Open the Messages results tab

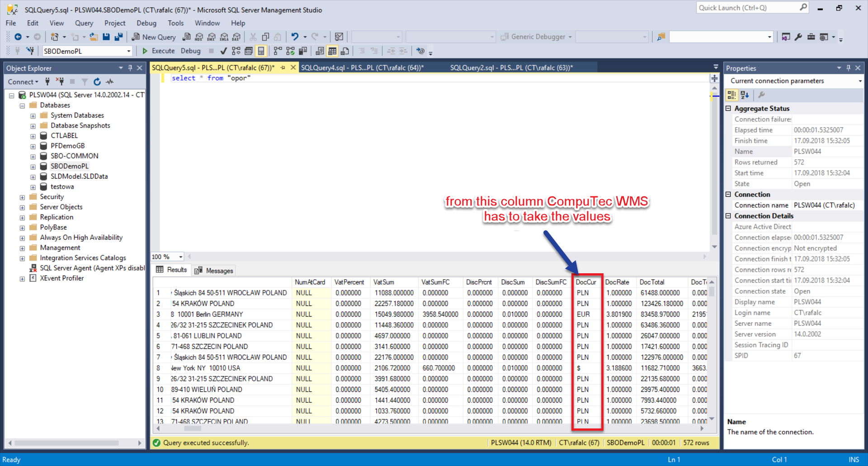[x=214, y=271]
